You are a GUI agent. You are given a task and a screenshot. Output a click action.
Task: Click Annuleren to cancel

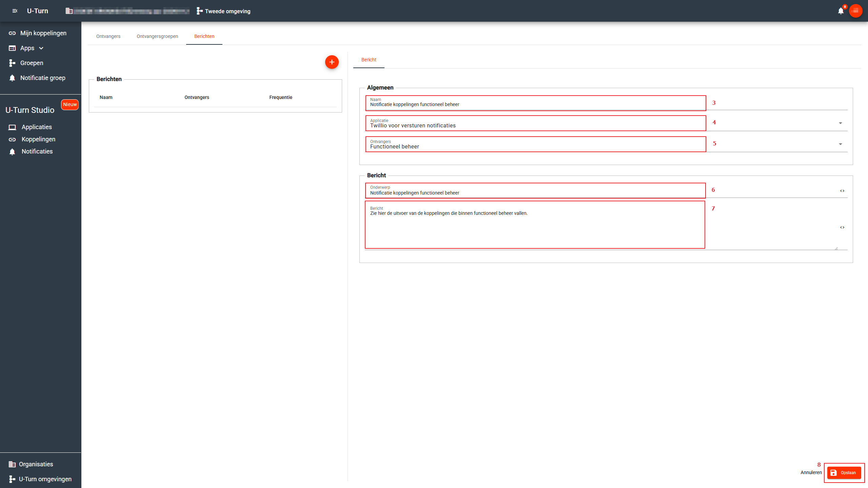click(811, 472)
